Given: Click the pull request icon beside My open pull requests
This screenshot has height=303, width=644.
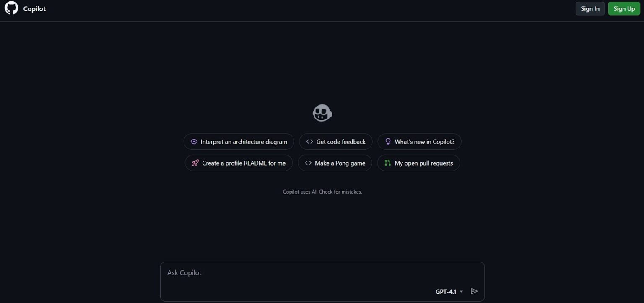Looking at the screenshot, I should [387, 163].
